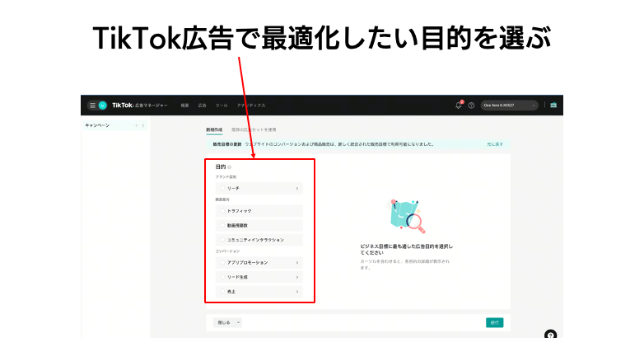Select the コミュニティインタラクション radio button
Screen dimensions: 644x361
pos(222,240)
